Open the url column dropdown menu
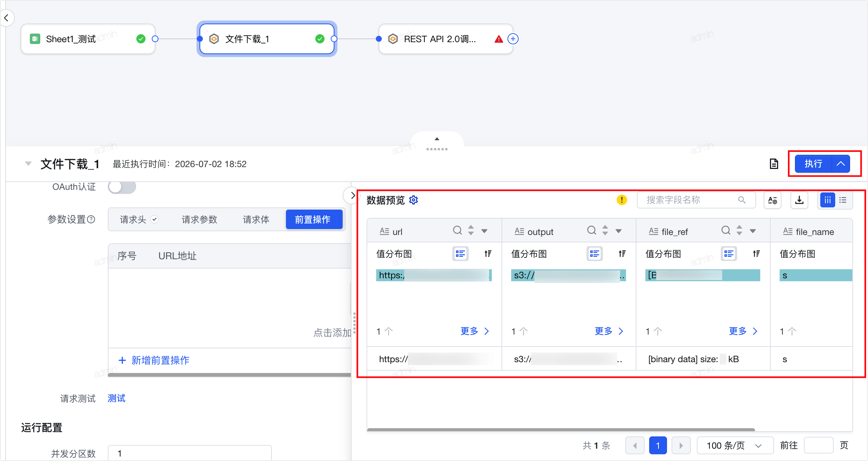Image resolution: width=868 pixels, height=461 pixels. pos(484,231)
